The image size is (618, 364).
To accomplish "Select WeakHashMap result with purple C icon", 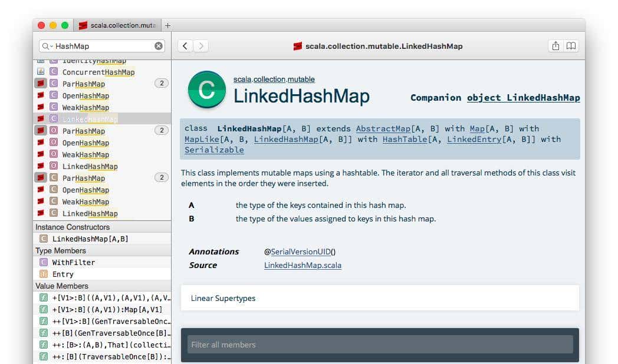I will pyautogui.click(x=102, y=107).
